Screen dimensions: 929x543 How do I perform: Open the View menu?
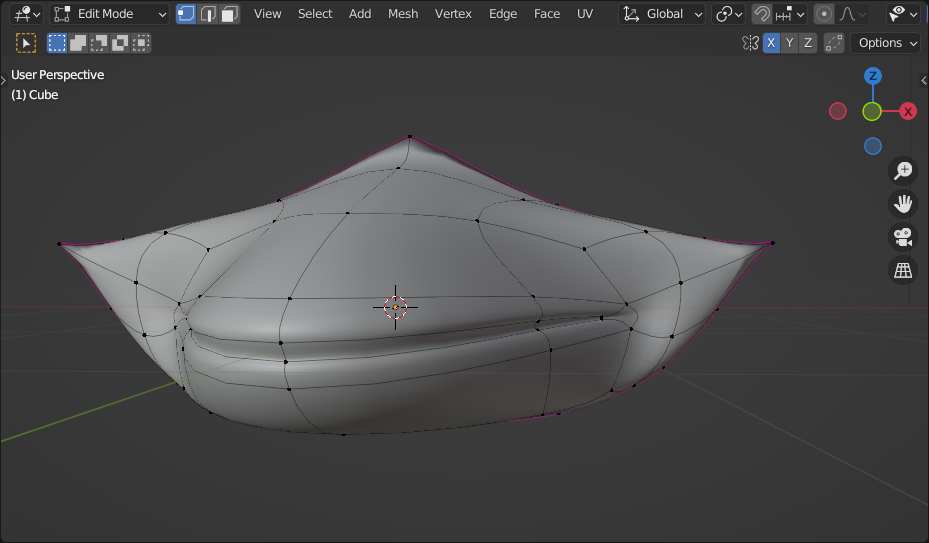[x=267, y=14]
